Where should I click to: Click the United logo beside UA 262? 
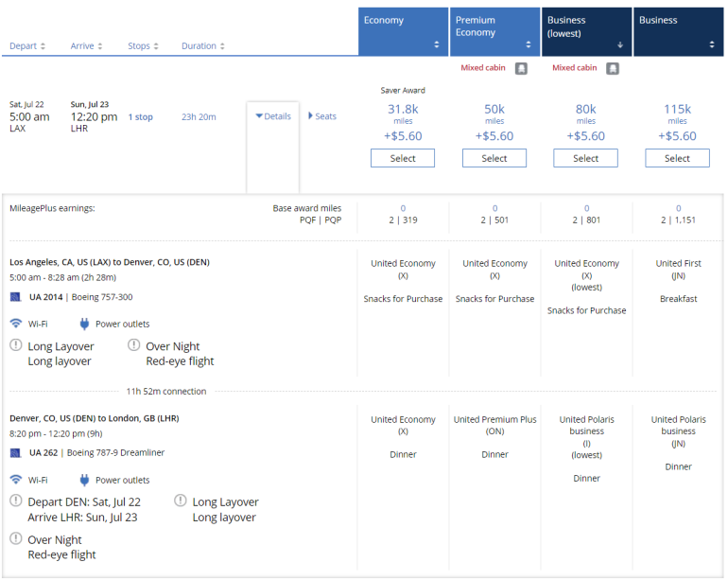click(x=15, y=453)
